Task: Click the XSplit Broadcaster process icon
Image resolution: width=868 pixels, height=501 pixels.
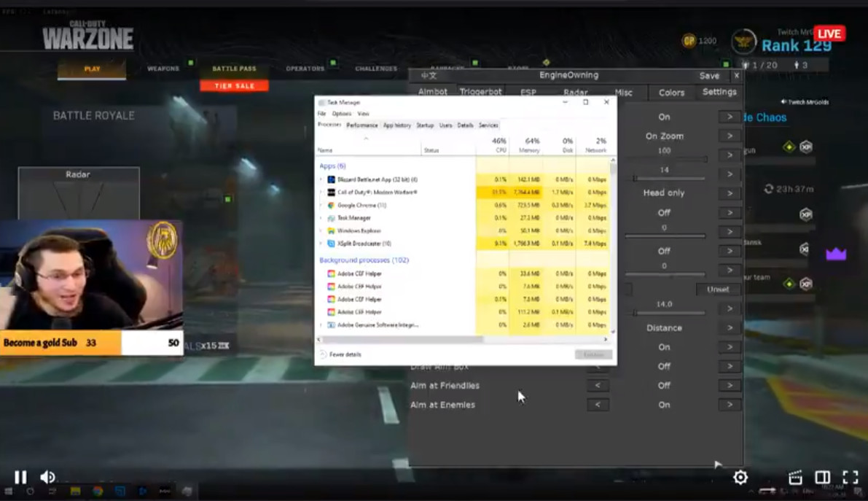Action: [x=331, y=244]
